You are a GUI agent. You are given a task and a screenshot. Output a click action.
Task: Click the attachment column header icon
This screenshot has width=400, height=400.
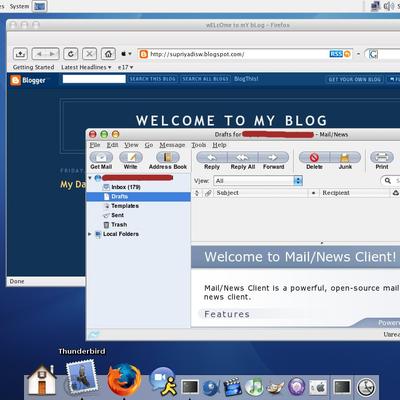tap(208, 193)
